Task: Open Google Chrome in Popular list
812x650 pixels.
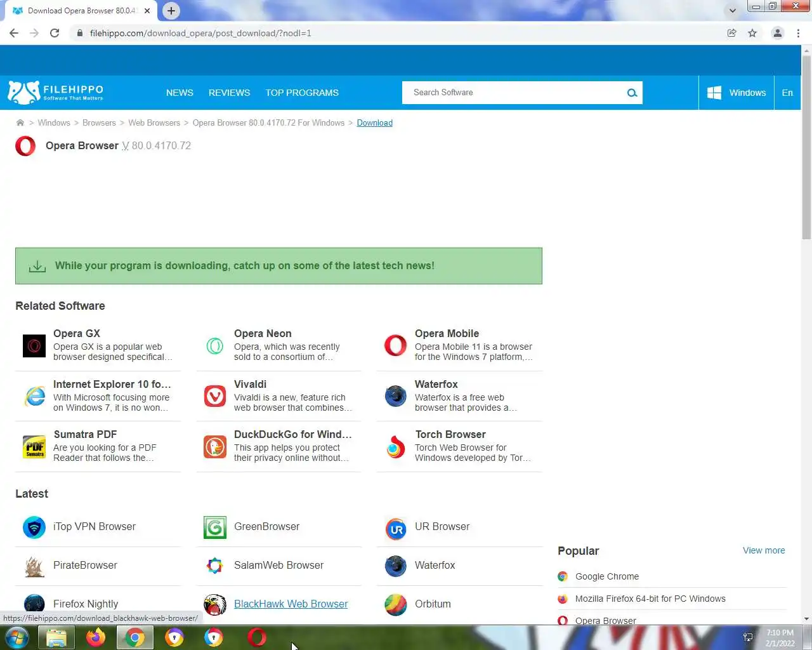Action: [607, 576]
